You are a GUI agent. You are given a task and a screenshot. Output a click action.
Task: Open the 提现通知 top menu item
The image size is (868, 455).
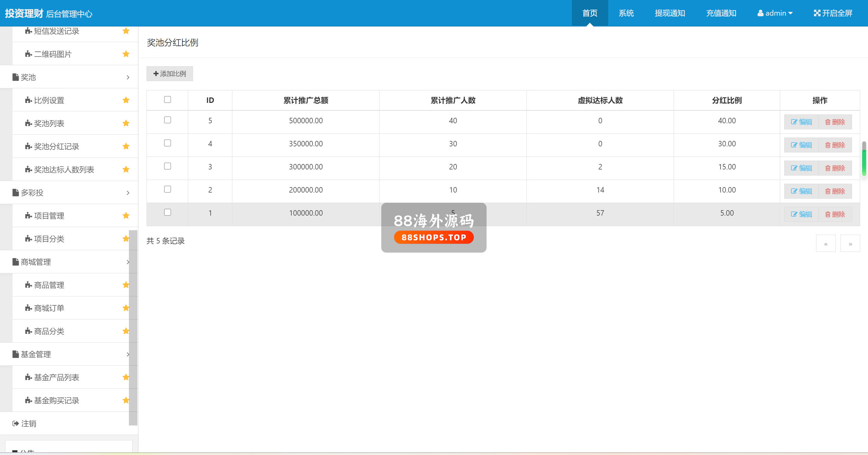click(670, 13)
